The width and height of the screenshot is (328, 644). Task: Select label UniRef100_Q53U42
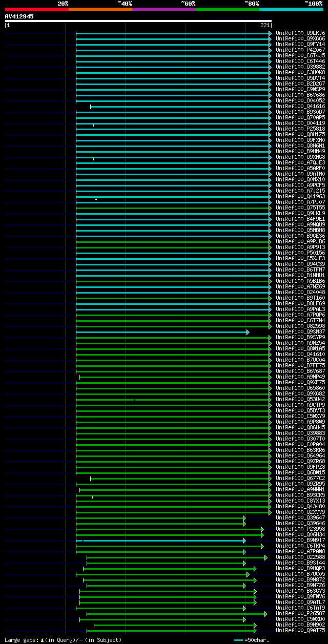pos(300,399)
